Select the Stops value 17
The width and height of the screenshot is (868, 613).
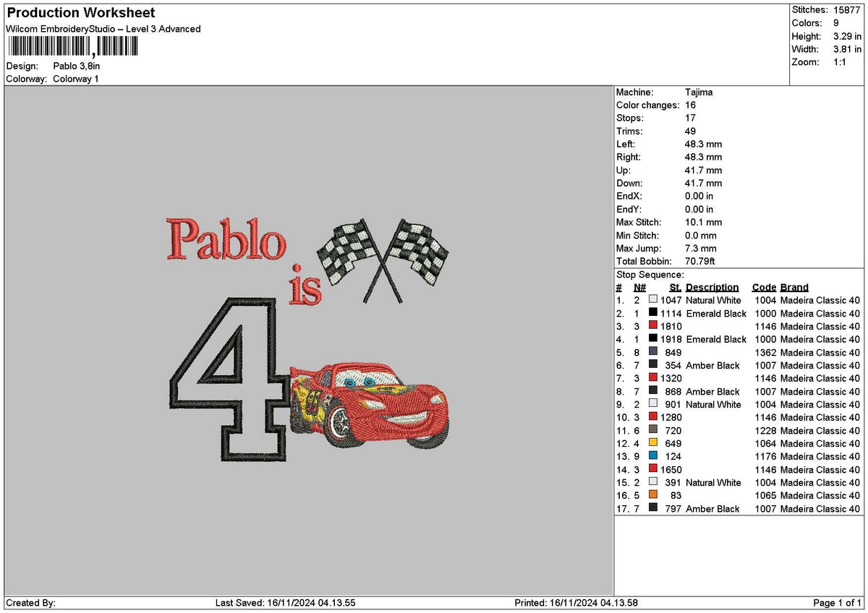tap(690, 119)
